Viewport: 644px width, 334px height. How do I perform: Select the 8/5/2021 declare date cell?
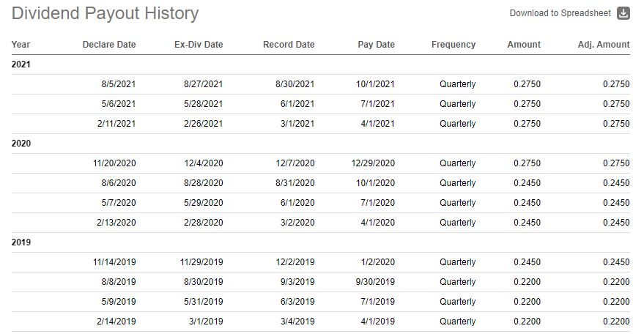coord(119,84)
